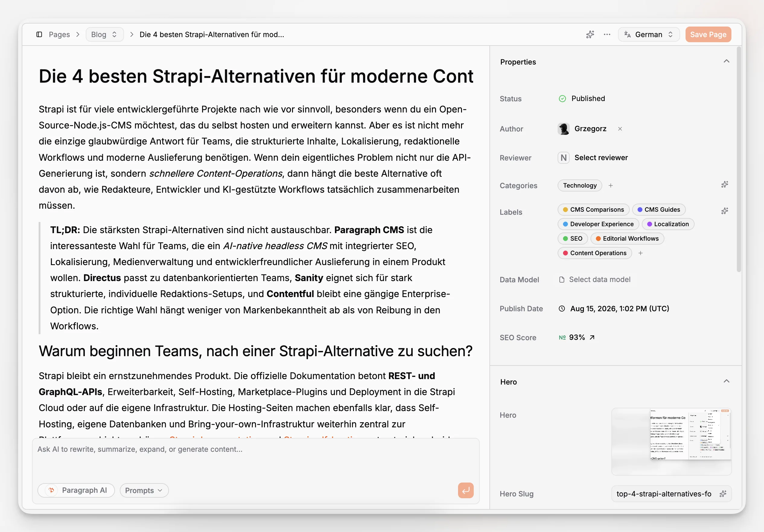The image size is (764, 532).
Task: Remove author Grzegorz with the x
Action: [620, 129]
